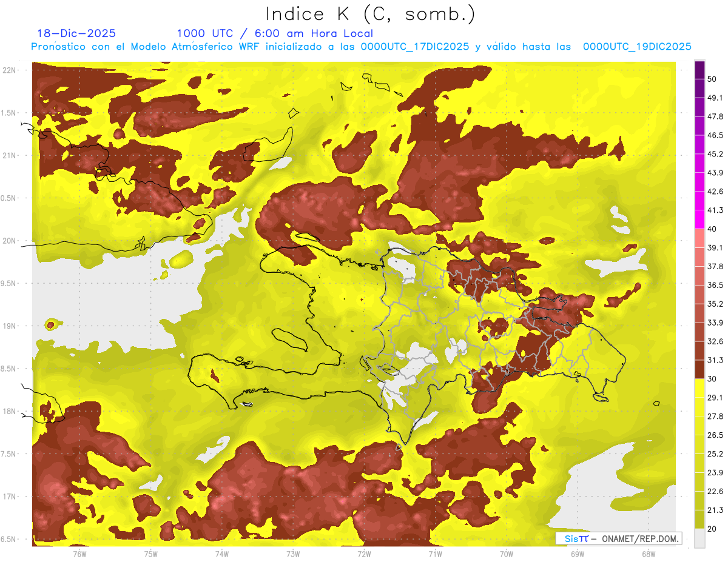Click colorbar value '37.8'

pos(715,266)
